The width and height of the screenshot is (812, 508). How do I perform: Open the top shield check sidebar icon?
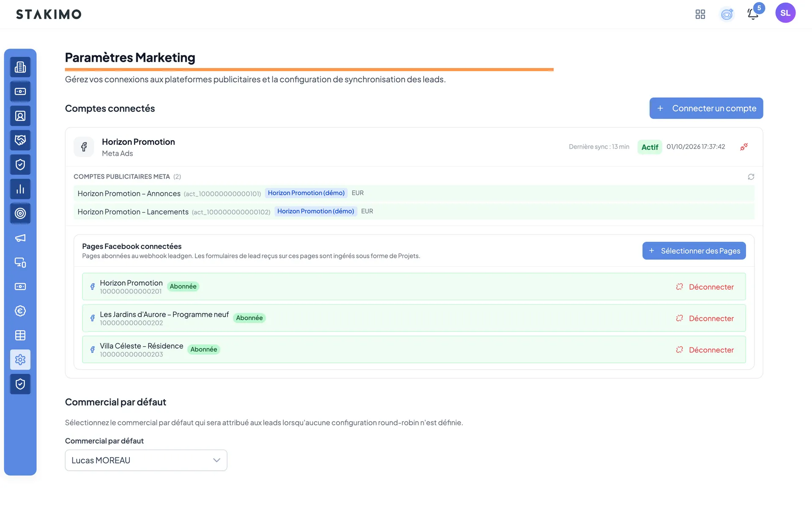20,165
